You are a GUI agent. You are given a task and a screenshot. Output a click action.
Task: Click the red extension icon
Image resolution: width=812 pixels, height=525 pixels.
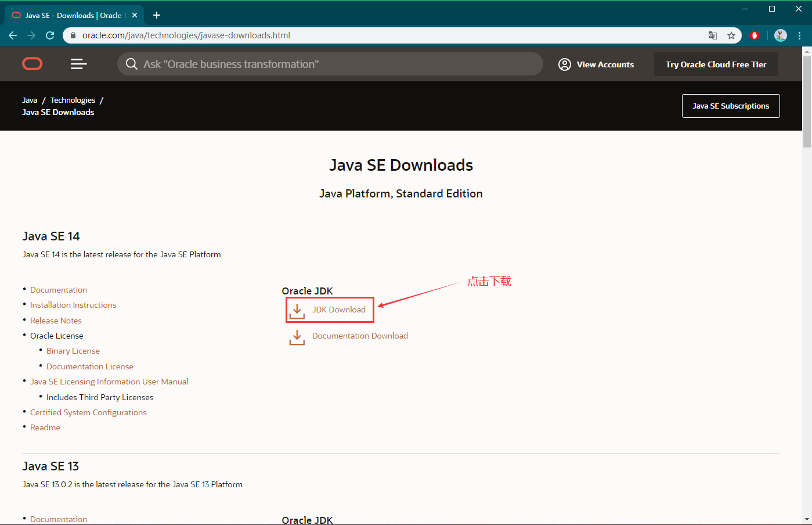tap(755, 35)
